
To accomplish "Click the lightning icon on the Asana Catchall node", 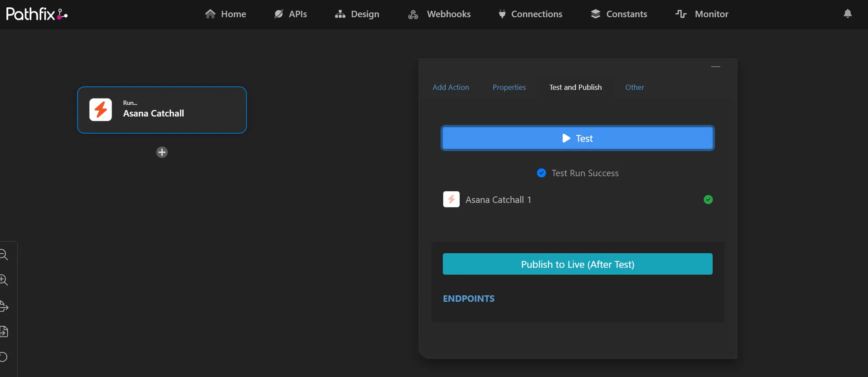I will [101, 110].
